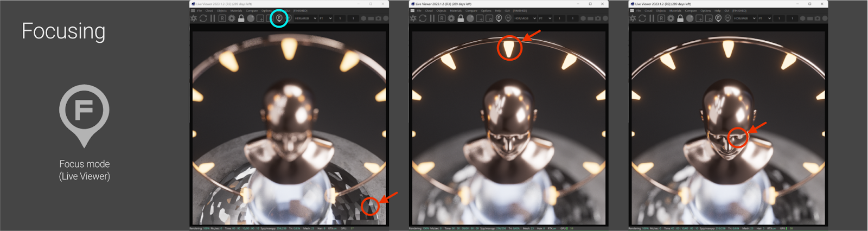
Task: Select render region tool in right viewer
Action: [x=699, y=18]
